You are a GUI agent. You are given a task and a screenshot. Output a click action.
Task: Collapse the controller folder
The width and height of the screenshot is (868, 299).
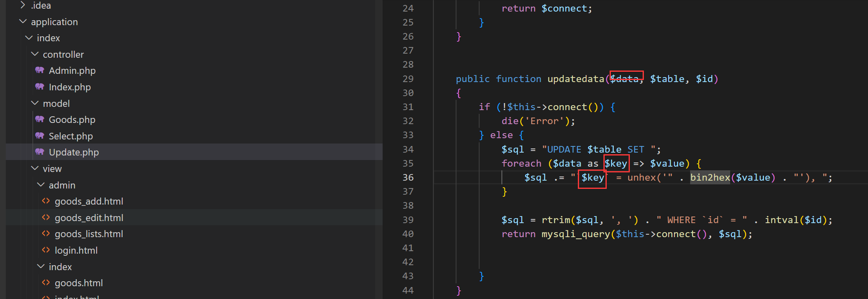pos(35,54)
